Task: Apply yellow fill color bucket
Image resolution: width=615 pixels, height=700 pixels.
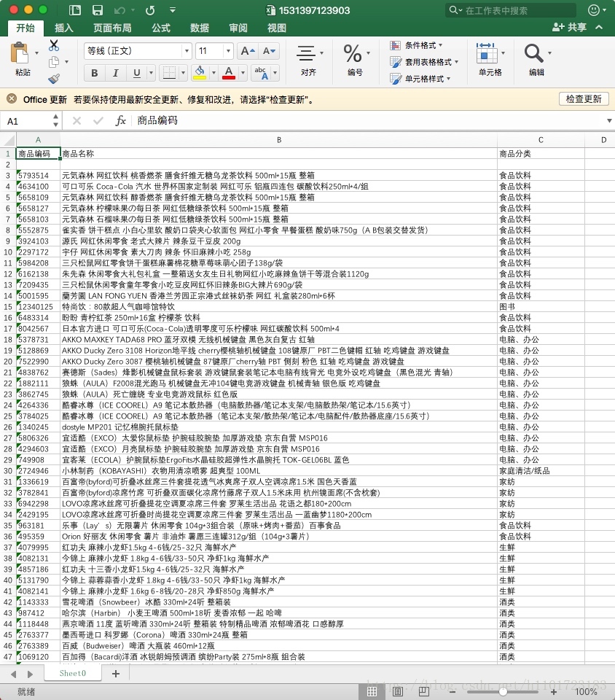Action: 200,73
